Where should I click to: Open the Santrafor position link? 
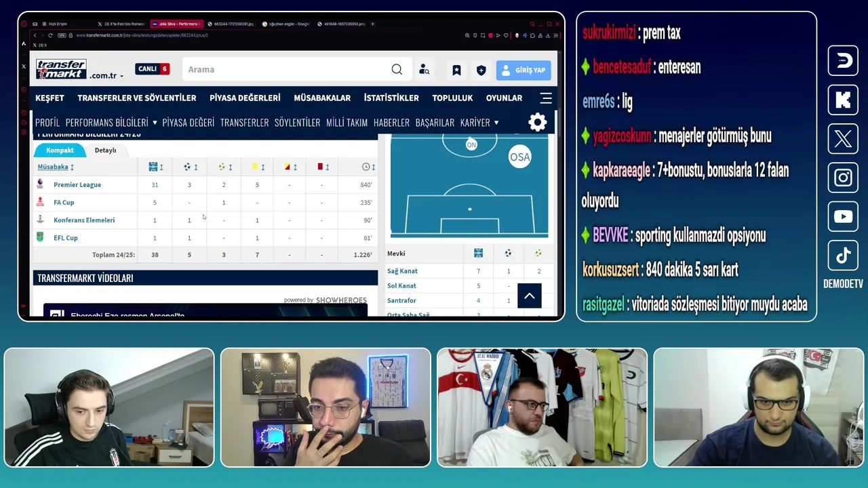tap(401, 300)
